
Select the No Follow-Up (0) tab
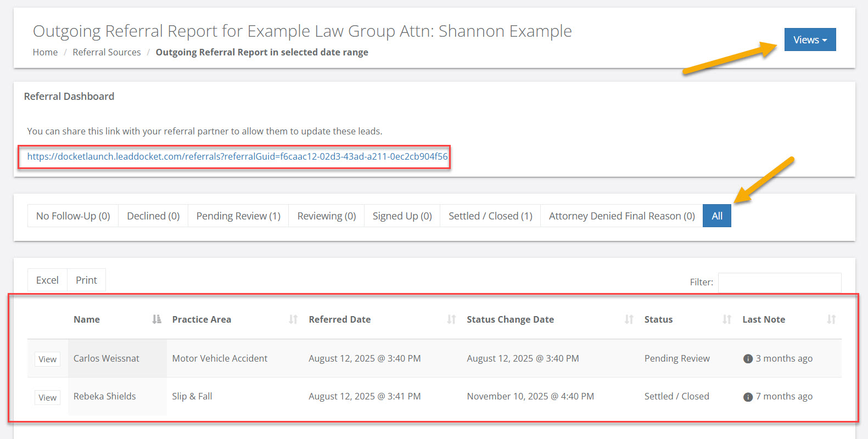point(73,216)
